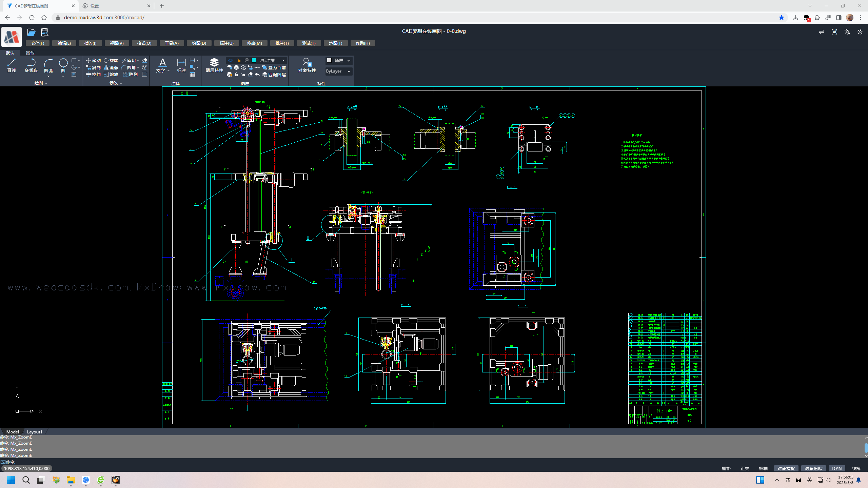
Task: Select the 直线 (line) drawing tool
Action: (12, 65)
